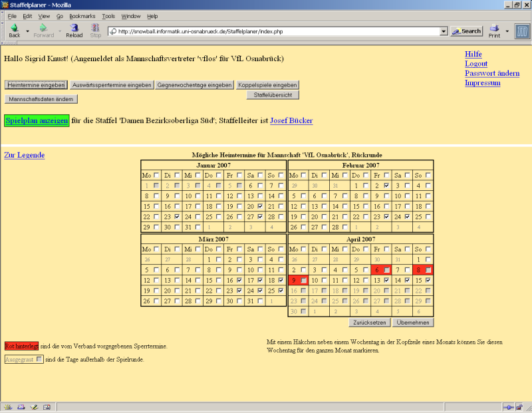
Task: Click the Übernehmen button
Action: (413, 323)
